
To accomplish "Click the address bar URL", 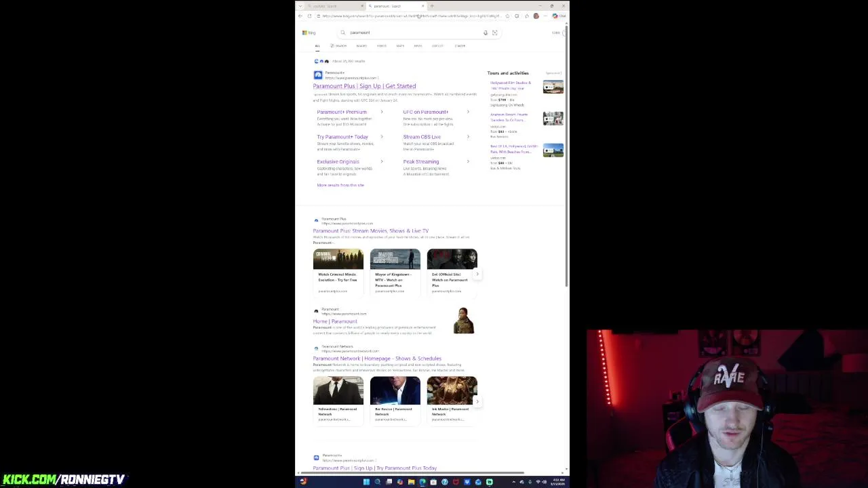I will [411, 16].
